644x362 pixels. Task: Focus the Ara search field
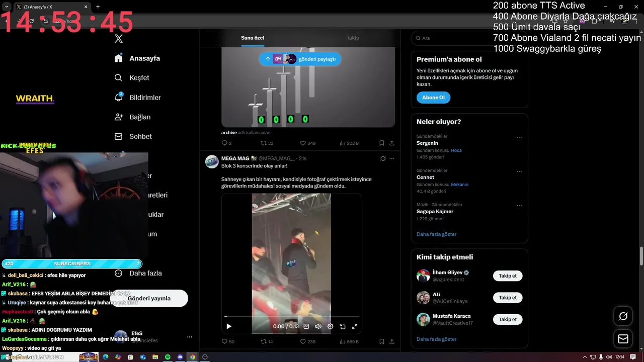coord(469,38)
